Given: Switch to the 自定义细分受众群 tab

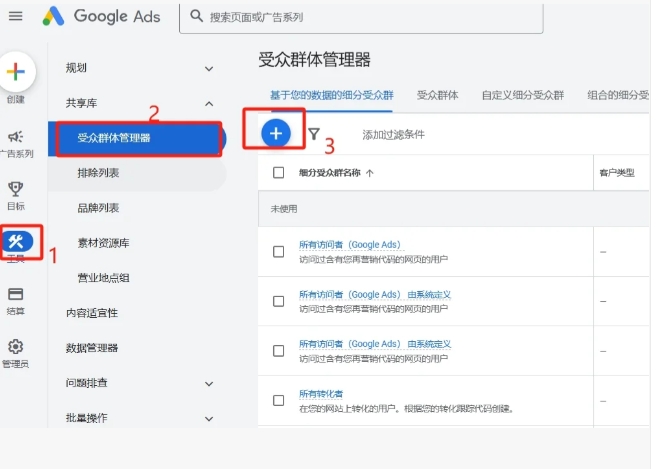Looking at the screenshot, I should [523, 95].
